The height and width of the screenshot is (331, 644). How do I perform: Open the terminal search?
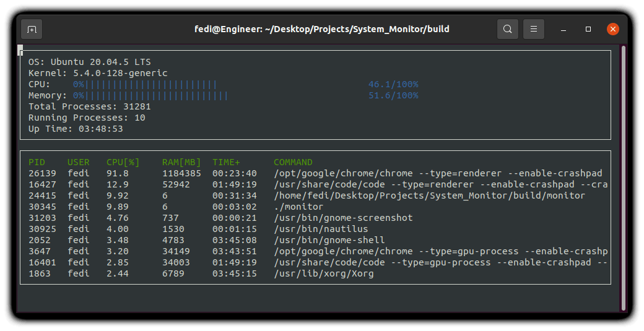[508, 29]
